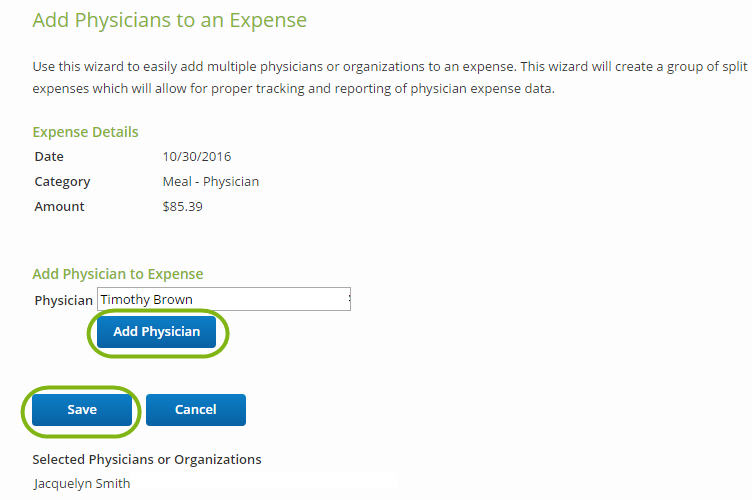Click the Add Physician button
The width and height of the screenshot is (752, 500).
(x=156, y=332)
